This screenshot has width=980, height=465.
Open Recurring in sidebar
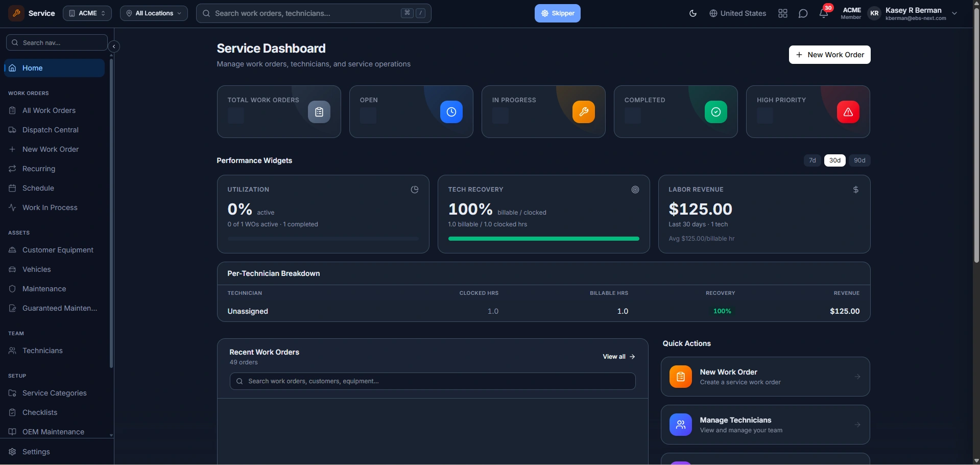point(54,169)
